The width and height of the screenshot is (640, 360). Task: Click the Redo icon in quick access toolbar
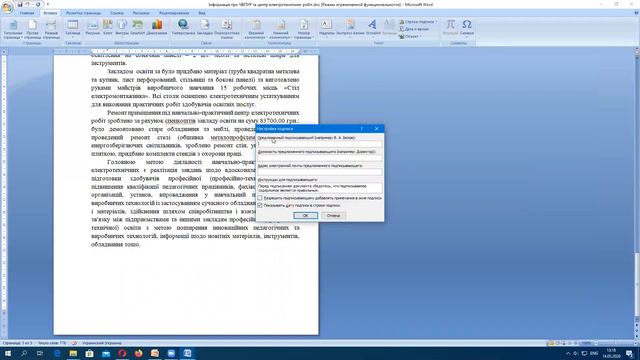(38, 4)
